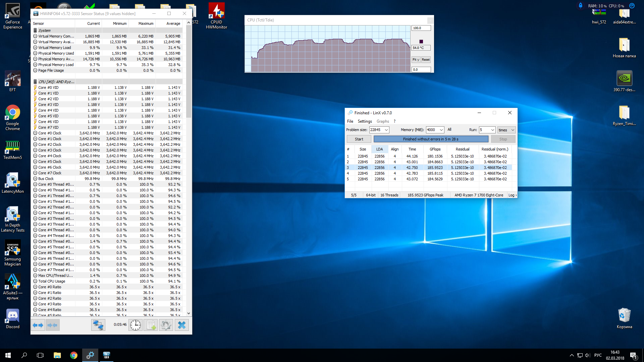Open the Graphs menu in LinX
This screenshot has width=644, height=362.
(383, 121)
